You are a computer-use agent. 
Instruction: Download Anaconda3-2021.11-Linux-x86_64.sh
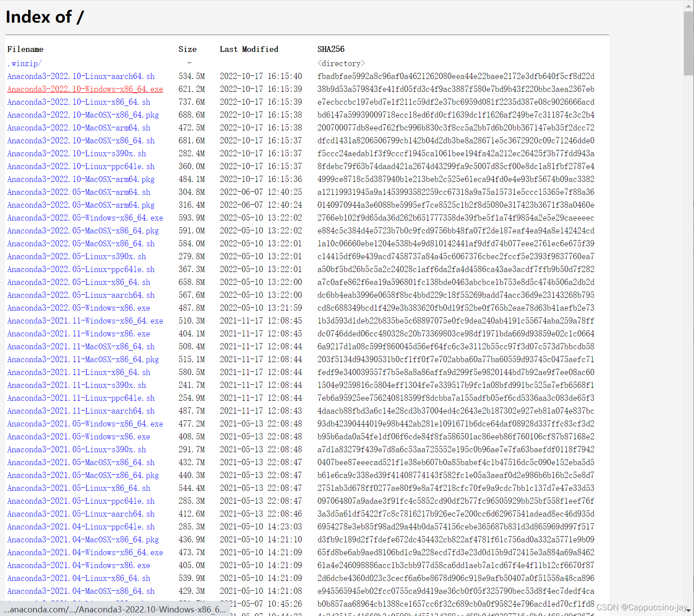[x=79, y=372]
